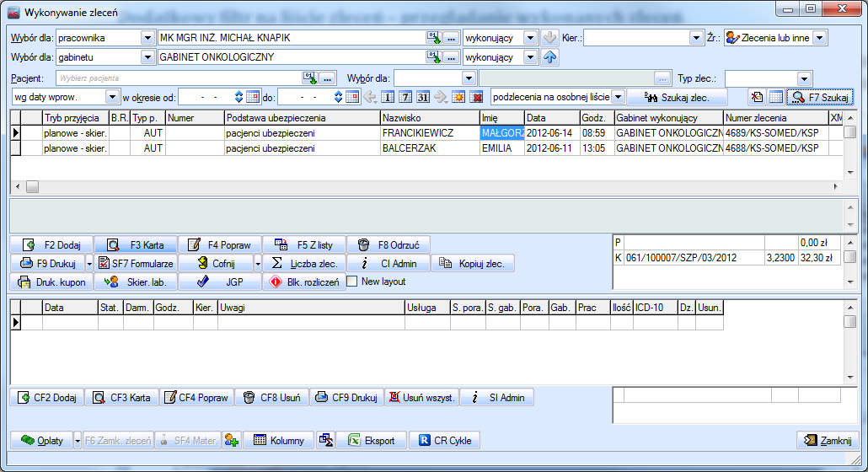
Task: Click the Pacjent 'Wybierz pacjenta' input field
Action: point(179,78)
